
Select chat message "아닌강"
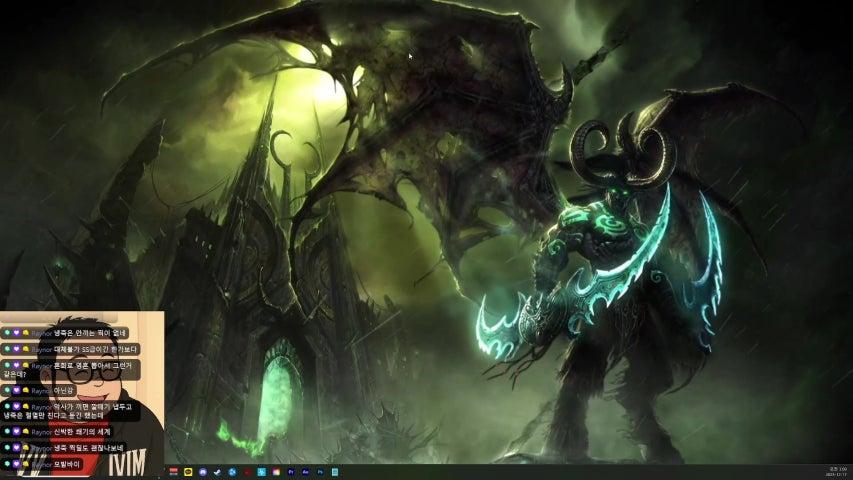[66, 390]
